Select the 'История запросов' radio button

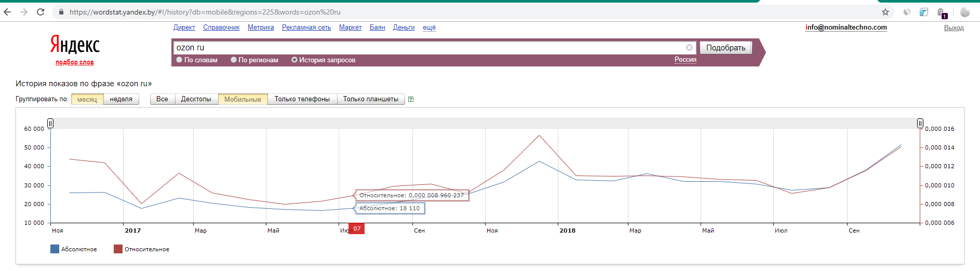tap(294, 60)
